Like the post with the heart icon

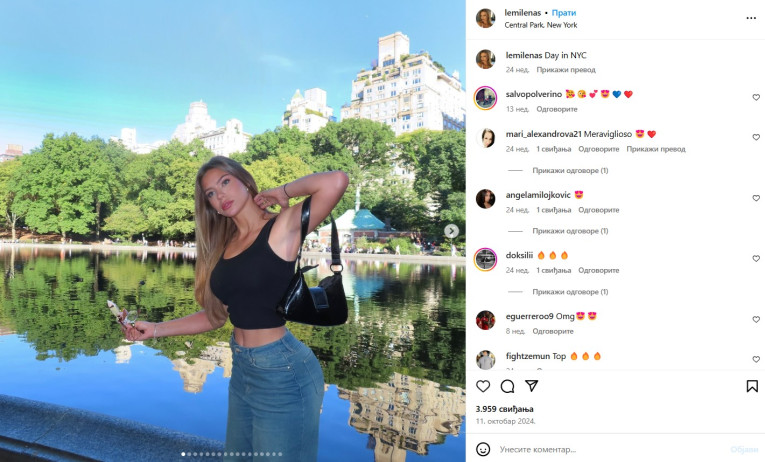coord(483,386)
